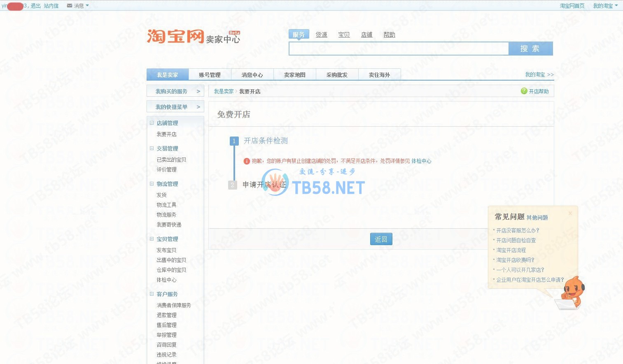This screenshot has height=364, width=623.
Task: Click the orange Taobao mascot helper icon
Action: [x=570, y=293]
